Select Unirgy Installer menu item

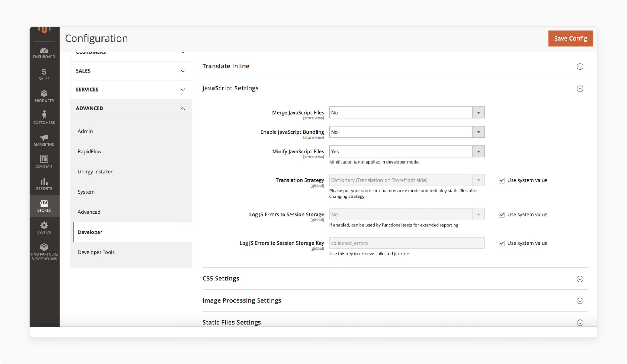click(95, 172)
